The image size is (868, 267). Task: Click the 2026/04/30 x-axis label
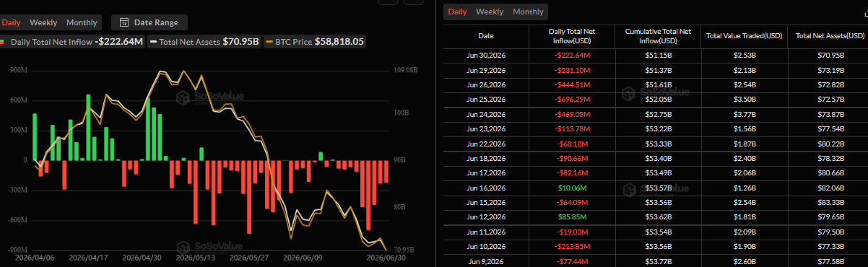point(141,257)
